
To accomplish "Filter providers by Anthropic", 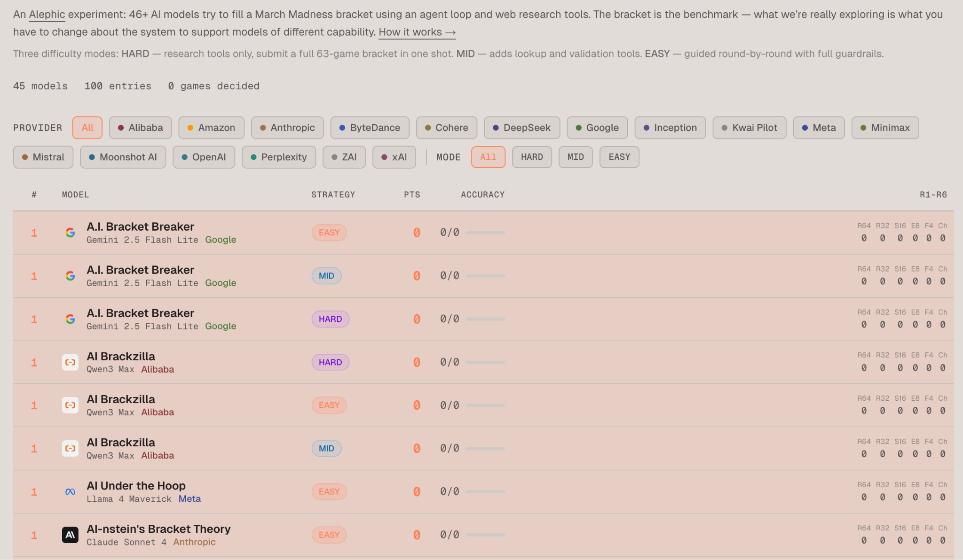I will point(287,128).
